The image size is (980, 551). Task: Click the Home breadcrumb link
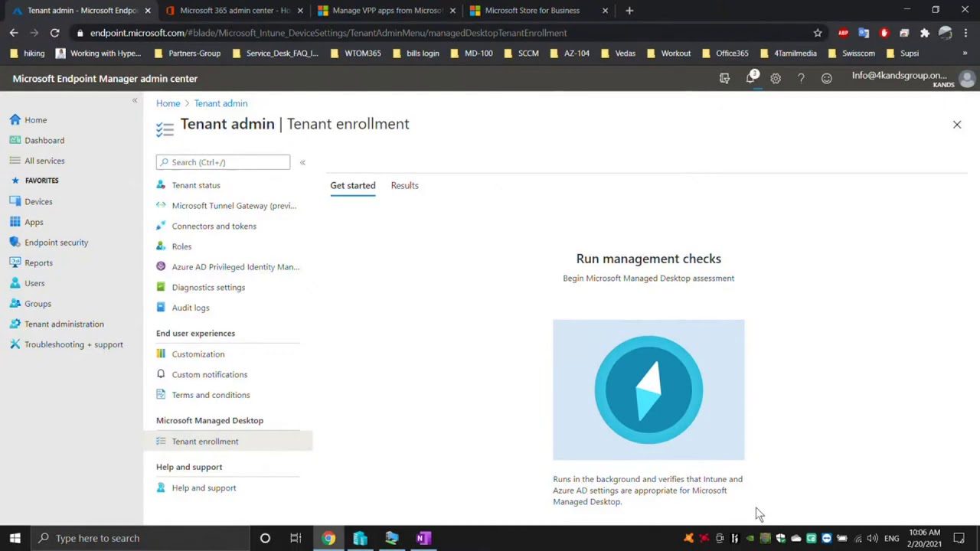168,103
